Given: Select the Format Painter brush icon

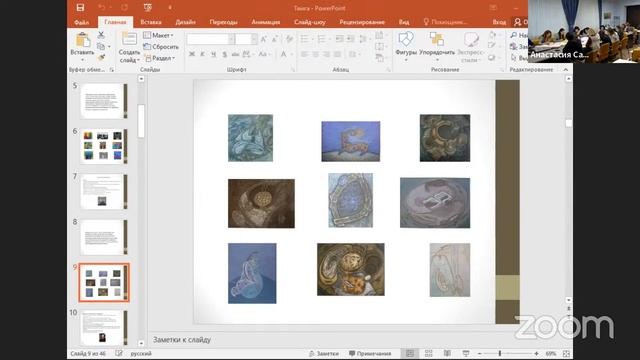Looking at the screenshot, I should pyautogui.click(x=101, y=58).
